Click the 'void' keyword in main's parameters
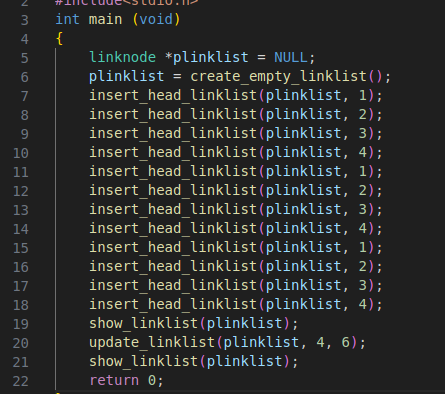The height and width of the screenshot is (394, 445). click(x=156, y=19)
